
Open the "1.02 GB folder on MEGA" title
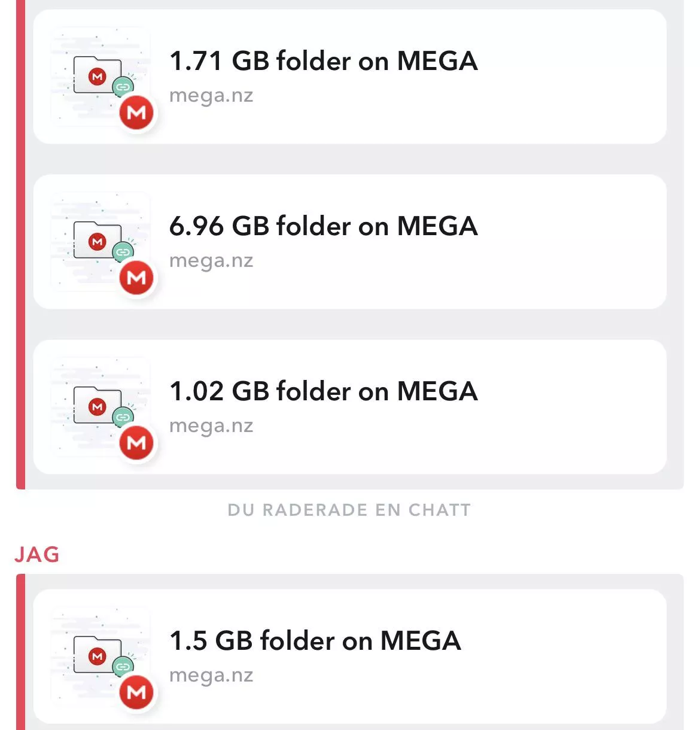click(323, 391)
